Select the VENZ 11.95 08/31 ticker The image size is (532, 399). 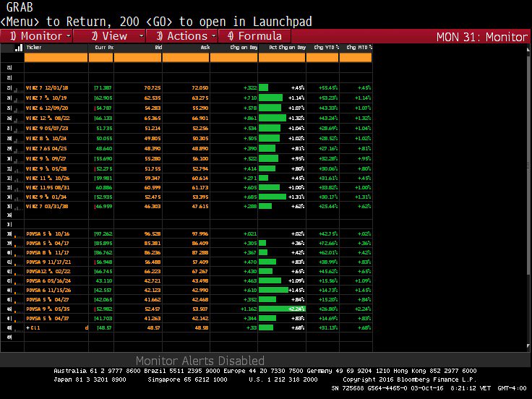coord(48,188)
